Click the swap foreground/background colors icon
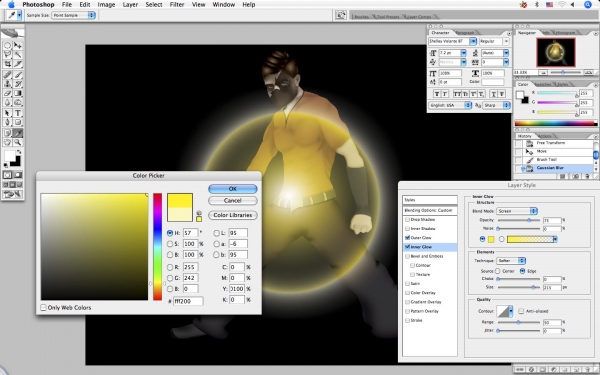The image size is (600, 375). (x=19, y=152)
